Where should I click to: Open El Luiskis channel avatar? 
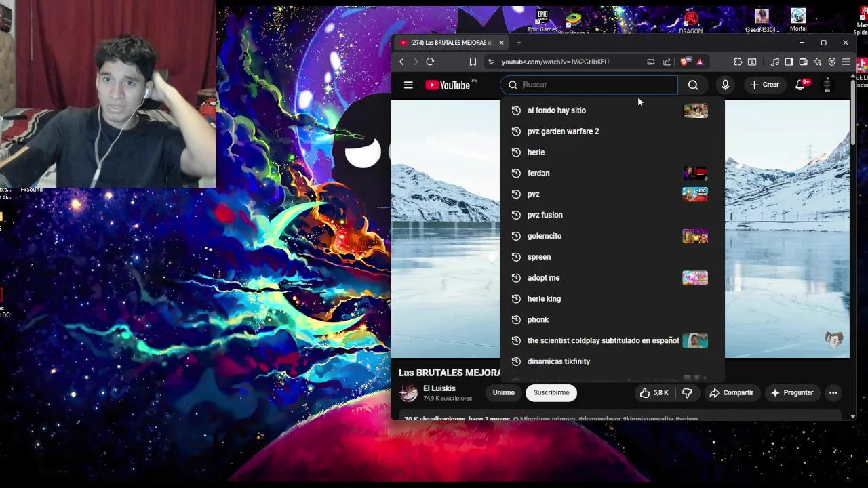tap(408, 392)
